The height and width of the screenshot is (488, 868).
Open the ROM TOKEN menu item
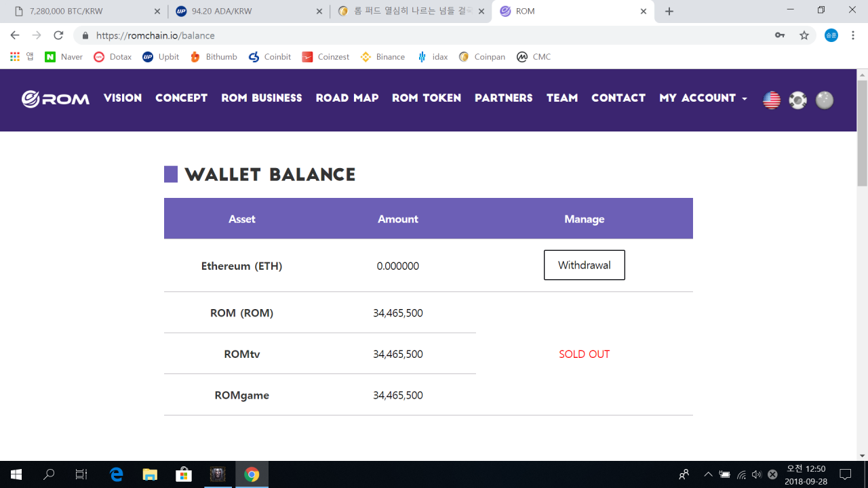(x=427, y=98)
